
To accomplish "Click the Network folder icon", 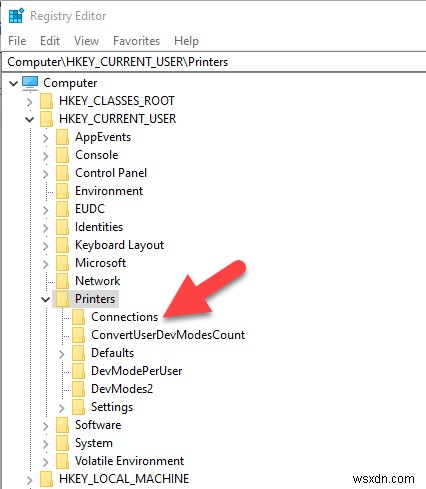I will (x=62, y=281).
